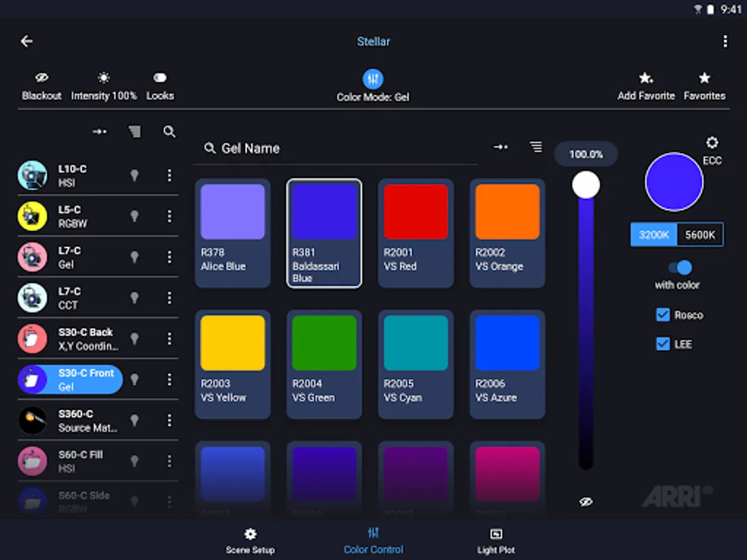This screenshot has height=560, width=747.
Task: Switch to the Color Control tab
Action: click(x=374, y=541)
